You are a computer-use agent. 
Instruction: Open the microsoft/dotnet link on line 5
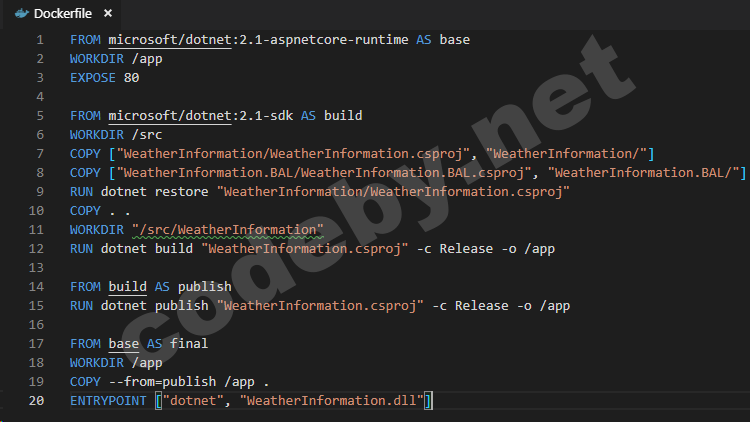(x=170, y=116)
